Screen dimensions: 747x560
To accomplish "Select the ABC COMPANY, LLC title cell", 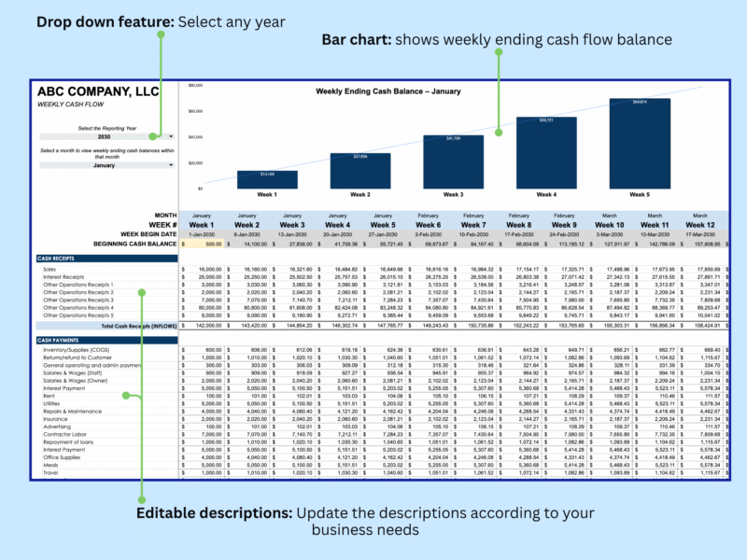I will click(98, 91).
